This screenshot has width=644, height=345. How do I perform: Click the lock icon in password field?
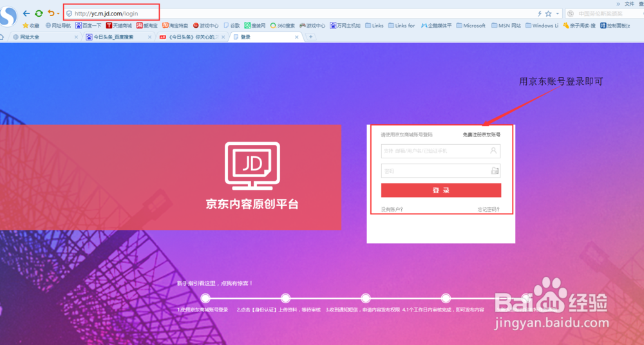pos(495,171)
